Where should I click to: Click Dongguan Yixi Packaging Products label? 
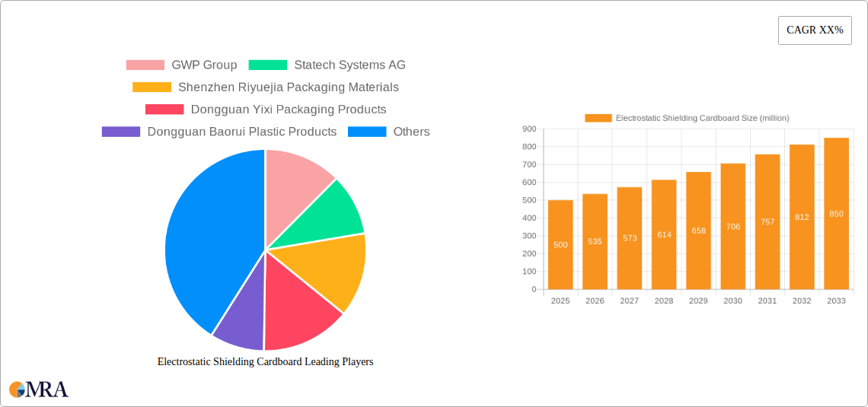pyautogui.click(x=289, y=110)
